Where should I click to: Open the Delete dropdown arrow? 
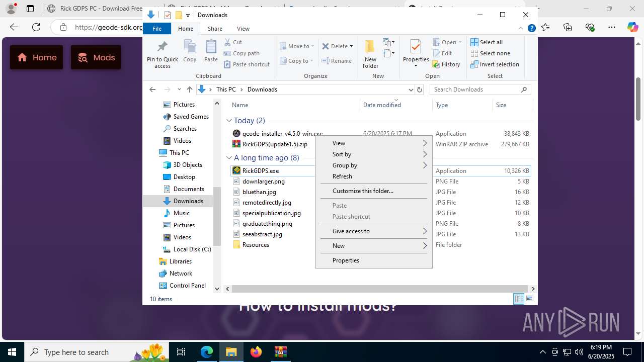[351, 46]
